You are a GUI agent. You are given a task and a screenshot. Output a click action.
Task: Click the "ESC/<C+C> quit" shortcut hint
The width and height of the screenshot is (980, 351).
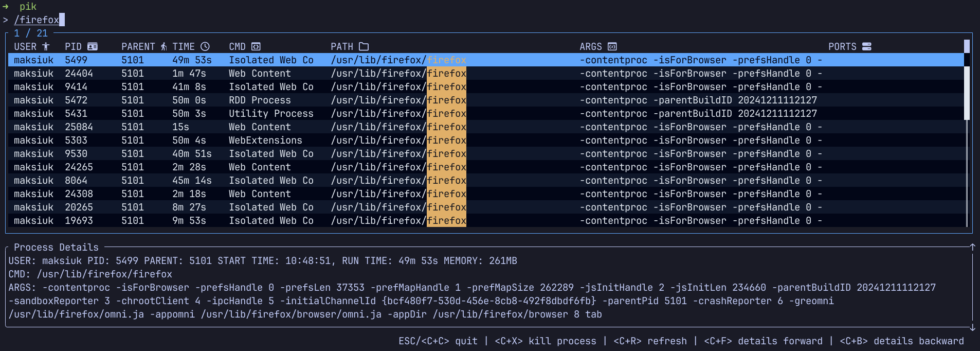click(438, 341)
